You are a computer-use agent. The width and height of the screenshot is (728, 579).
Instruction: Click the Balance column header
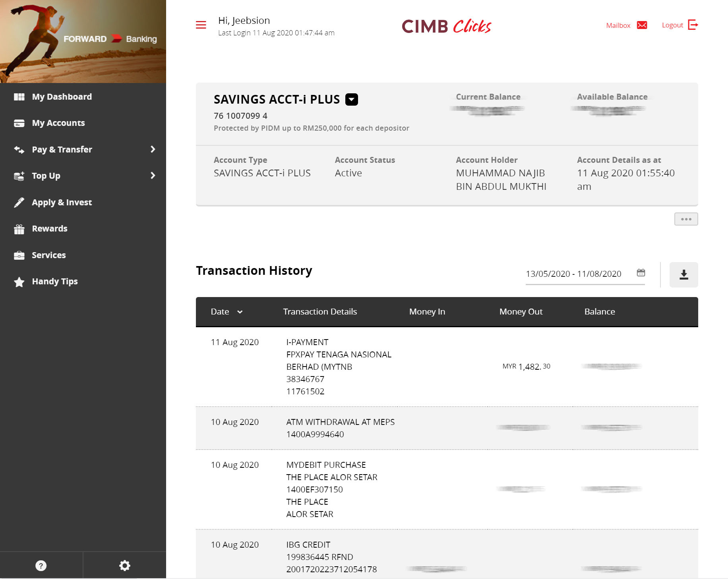[x=599, y=312]
